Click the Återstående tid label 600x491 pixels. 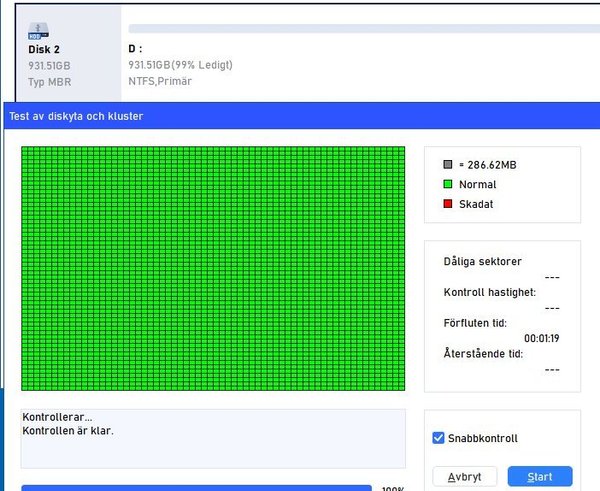[x=485, y=353]
